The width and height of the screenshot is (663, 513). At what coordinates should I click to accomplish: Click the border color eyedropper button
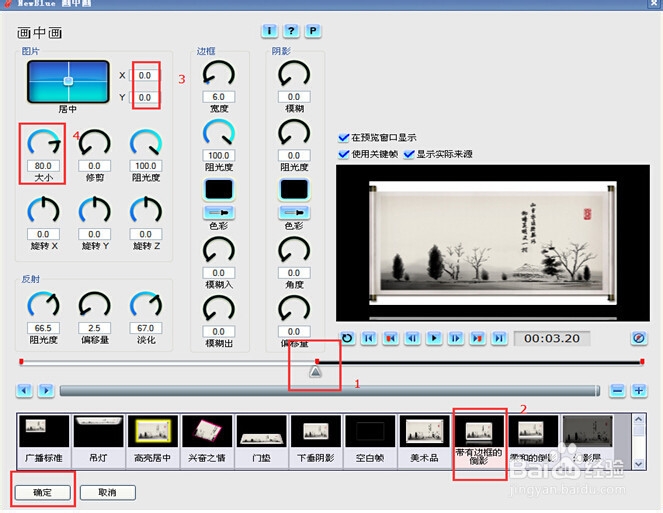coord(219,213)
